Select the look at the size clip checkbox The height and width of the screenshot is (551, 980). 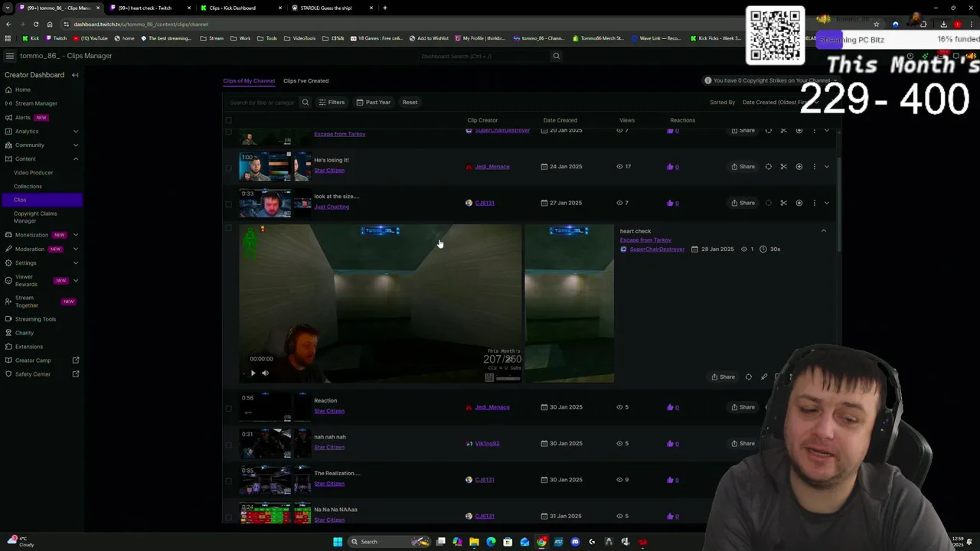click(228, 203)
